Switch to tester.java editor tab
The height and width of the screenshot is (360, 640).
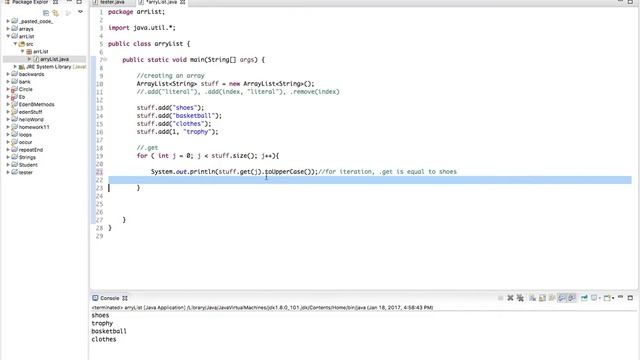(x=112, y=2)
